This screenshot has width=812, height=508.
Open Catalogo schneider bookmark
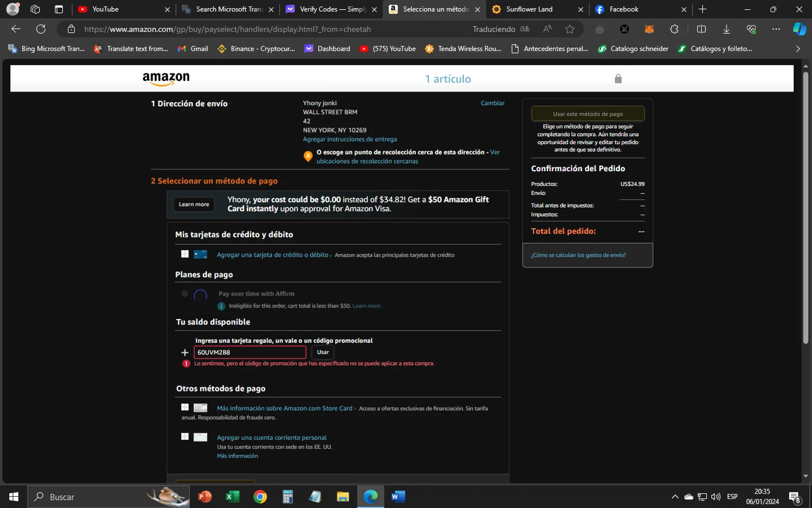(633, 49)
